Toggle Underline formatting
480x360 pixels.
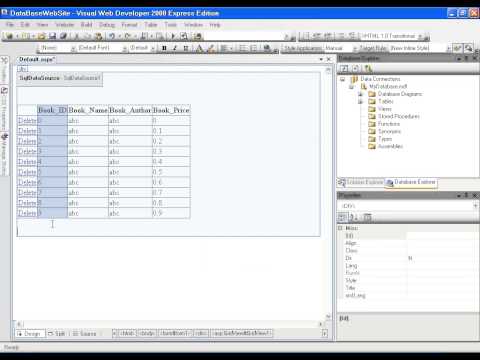pos(186,48)
